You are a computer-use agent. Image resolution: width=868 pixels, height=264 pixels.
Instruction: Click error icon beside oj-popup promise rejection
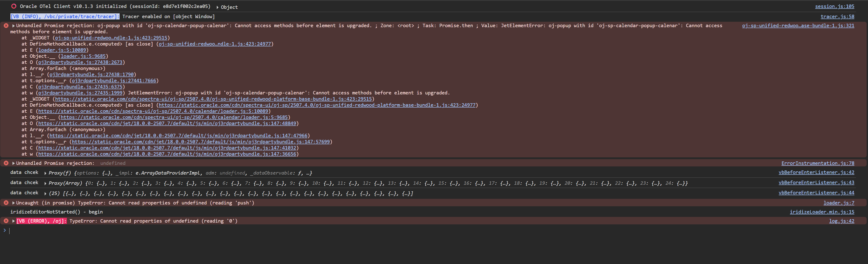click(6, 26)
